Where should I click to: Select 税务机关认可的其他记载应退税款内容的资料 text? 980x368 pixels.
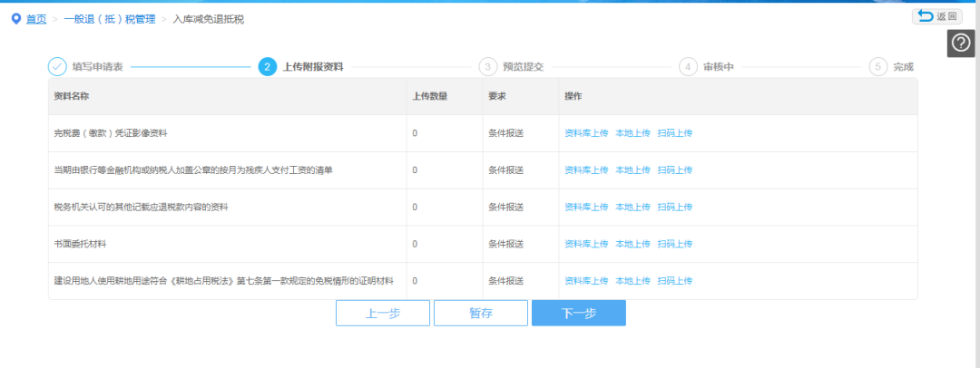click(x=142, y=207)
